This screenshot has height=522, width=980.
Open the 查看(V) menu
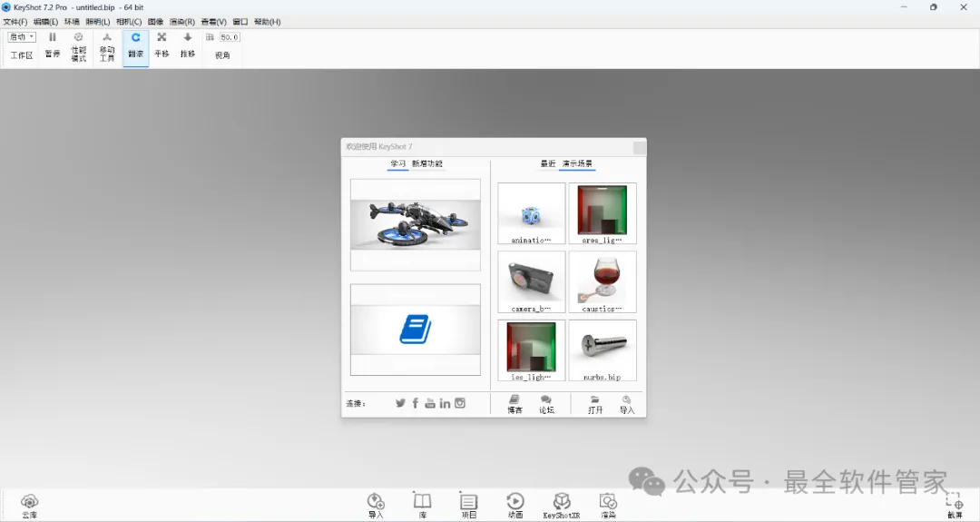coord(213,22)
